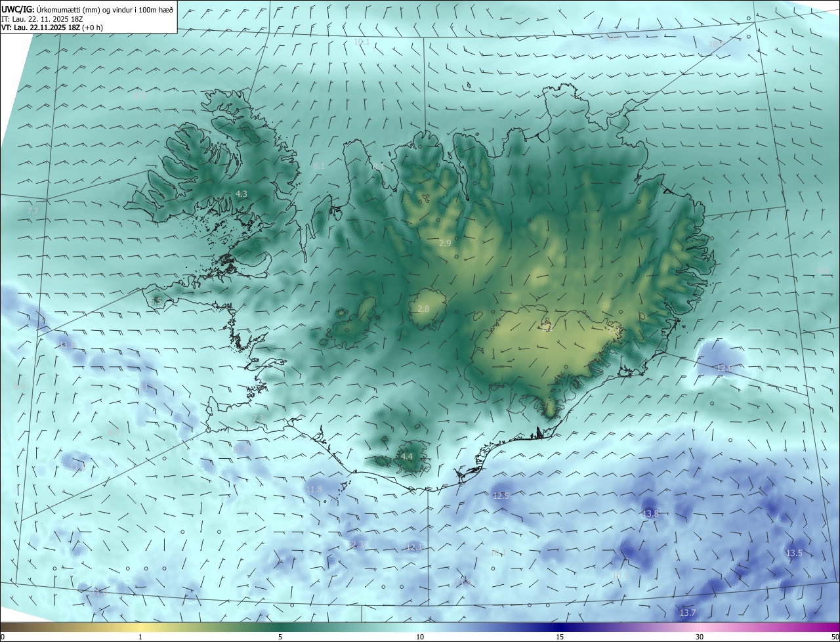
Task: Click the 12.0 value southeast of Iceland
Action: click(723, 368)
